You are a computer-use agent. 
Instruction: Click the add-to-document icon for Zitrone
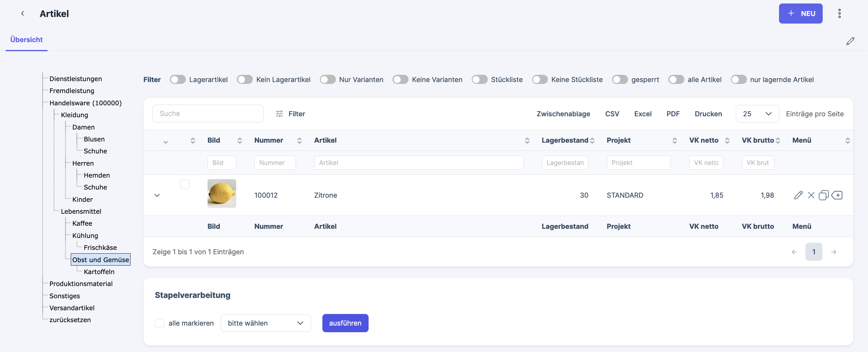[837, 195]
